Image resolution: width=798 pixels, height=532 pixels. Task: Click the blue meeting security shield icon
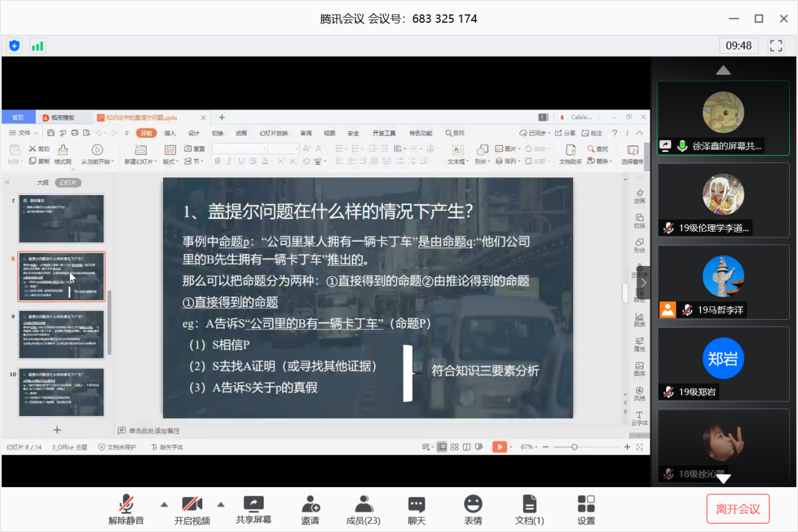point(15,46)
